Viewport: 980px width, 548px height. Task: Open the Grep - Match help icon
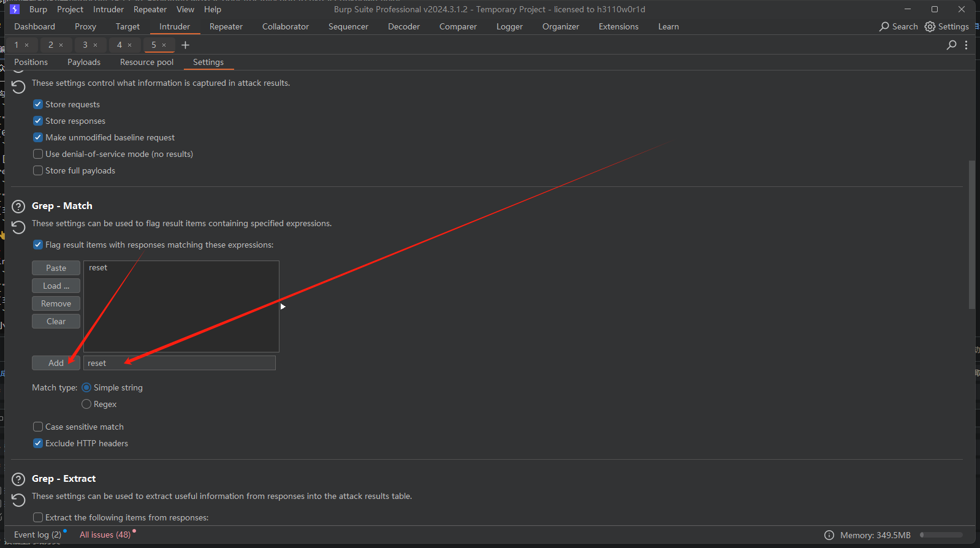pos(18,207)
